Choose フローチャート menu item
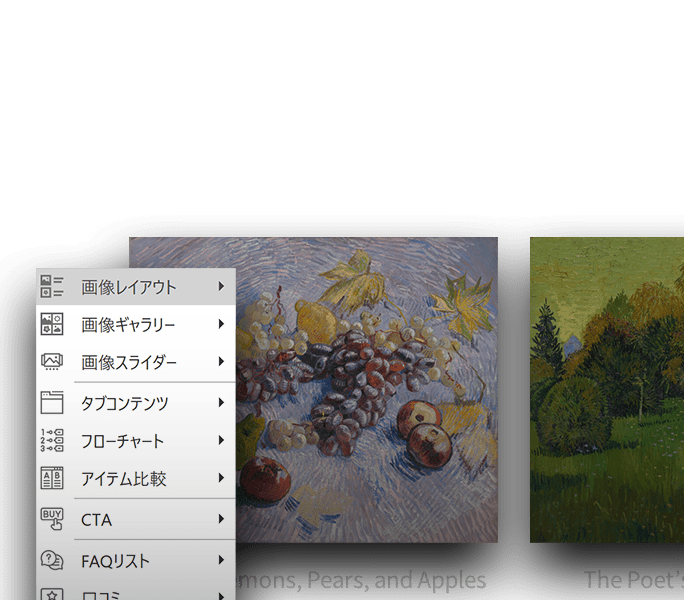 tap(136, 440)
